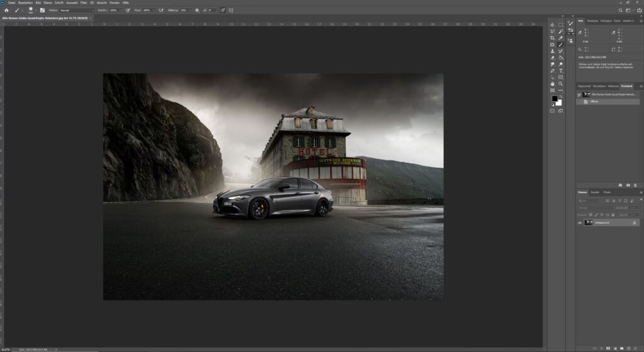Create a new snapshot with camera icon
This screenshot has width=644, height=352.
tap(628, 185)
